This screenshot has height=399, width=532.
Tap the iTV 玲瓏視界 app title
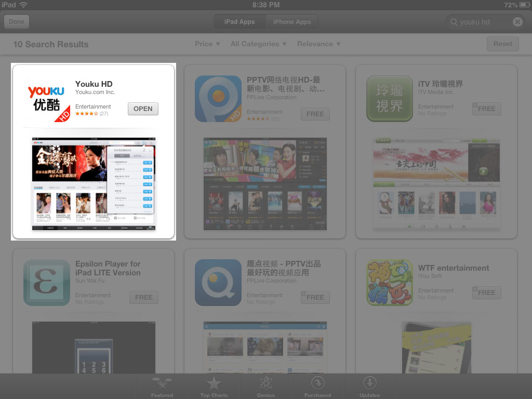point(441,84)
